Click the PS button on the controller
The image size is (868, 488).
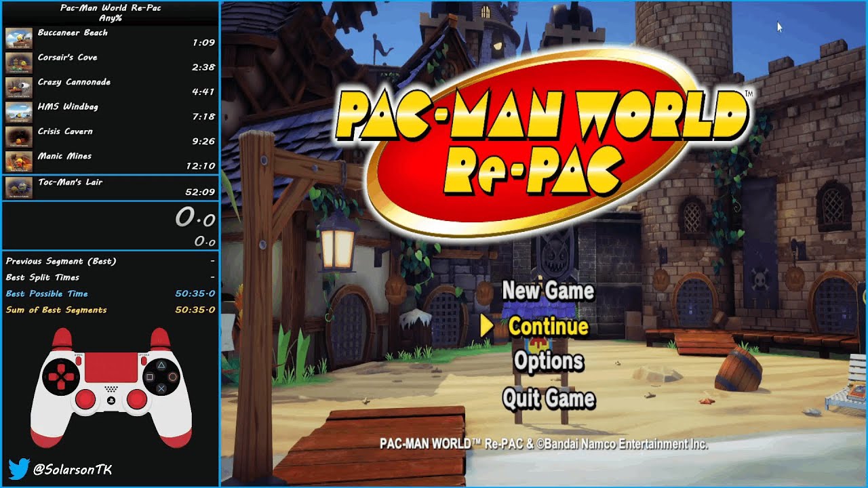(111, 400)
